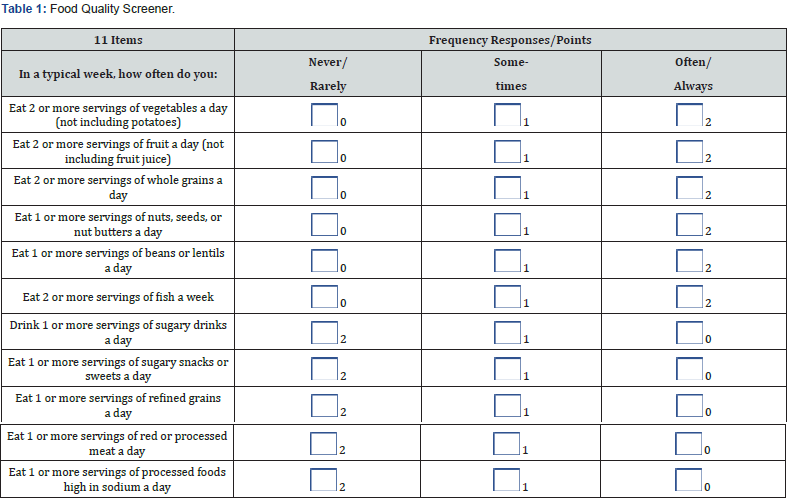790x500 pixels.
Task: Tick Sometimes for fish servings row
Action: [x=507, y=296]
